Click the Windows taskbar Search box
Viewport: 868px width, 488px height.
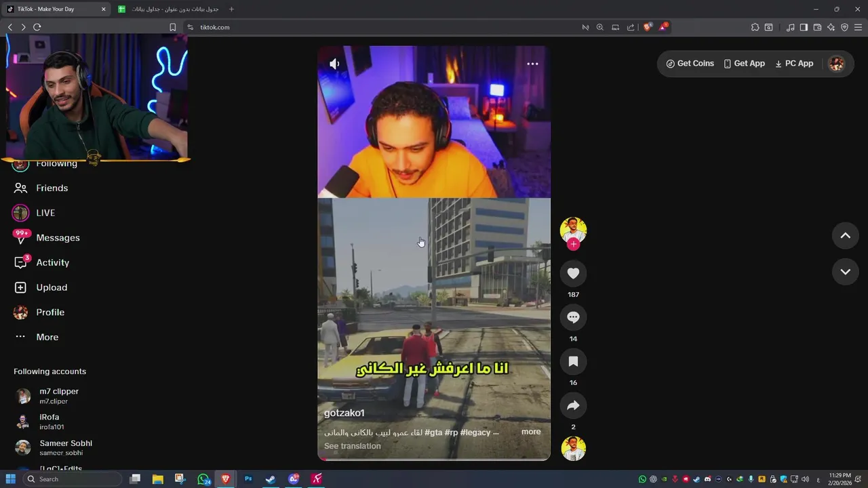pyautogui.click(x=73, y=479)
